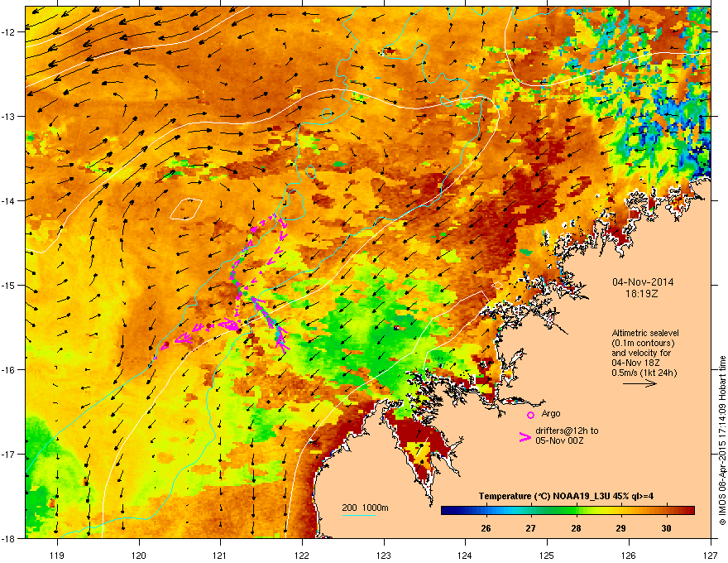This screenshot has height=563, width=728.
Task: Click the color bar label 29
Action: (620, 528)
